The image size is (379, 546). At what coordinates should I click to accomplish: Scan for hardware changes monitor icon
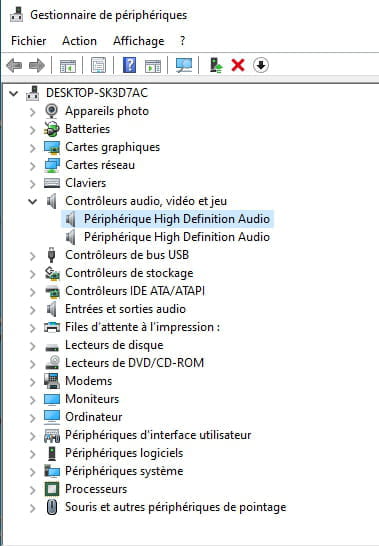(x=184, y=65)
